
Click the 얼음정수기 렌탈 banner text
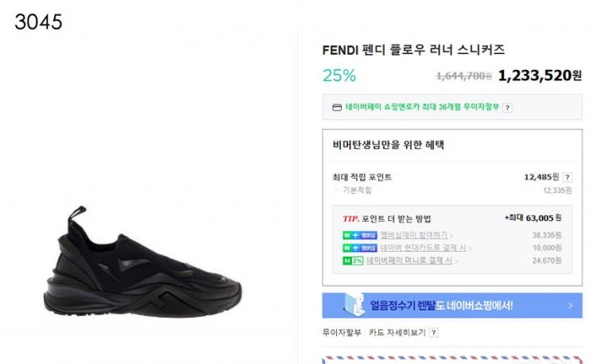pyautogui.click(x=441, y=305)
